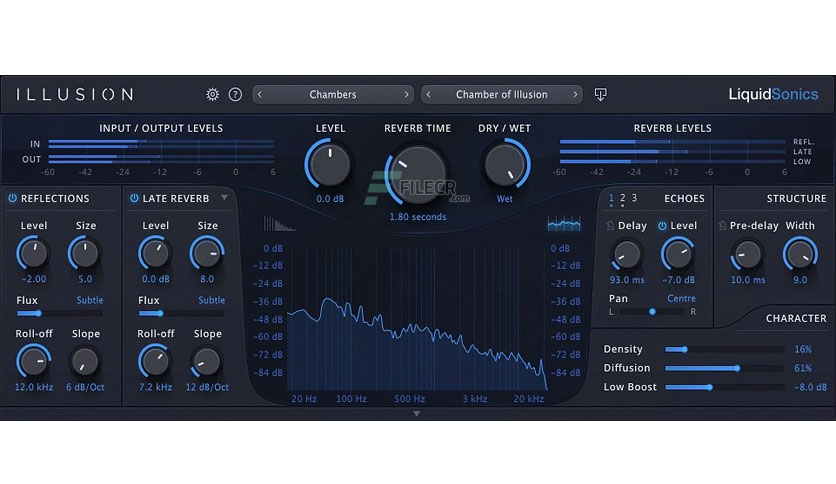This screenshot has width=836, height=484.
Task: Click the 93.0 ms delay value
Action: pos(627,280)
